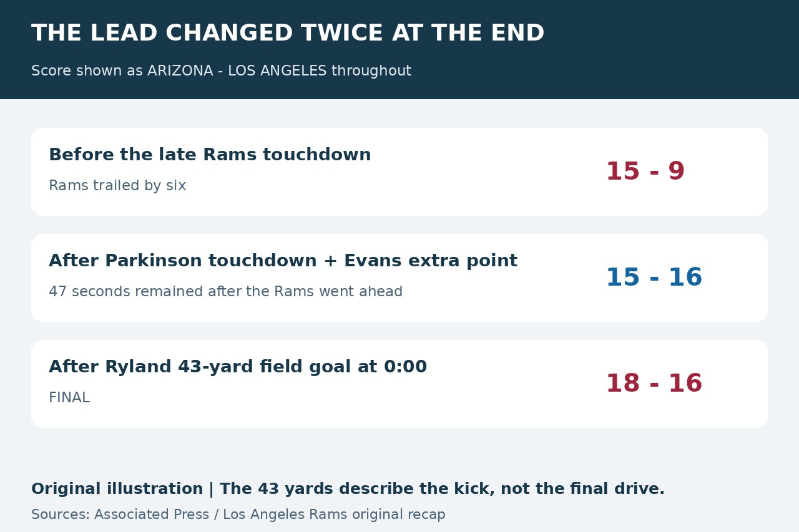
Task: Open the second score card
Action: pos(399,278)
